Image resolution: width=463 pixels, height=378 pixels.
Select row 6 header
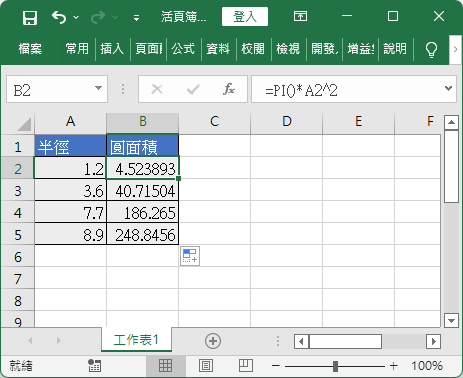point(18,257)
